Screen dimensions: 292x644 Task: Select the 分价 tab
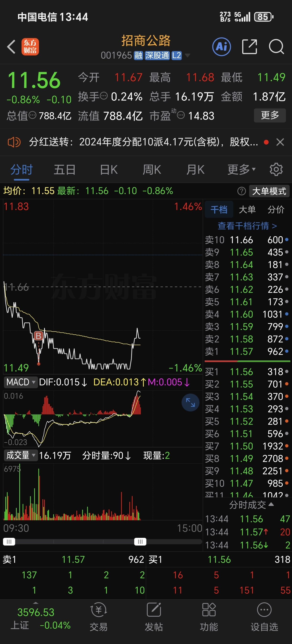tap(276, 209)
